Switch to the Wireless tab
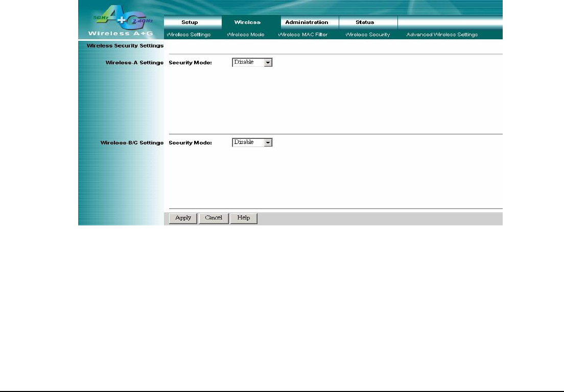 pyautogui.click(x=251, y=22)
